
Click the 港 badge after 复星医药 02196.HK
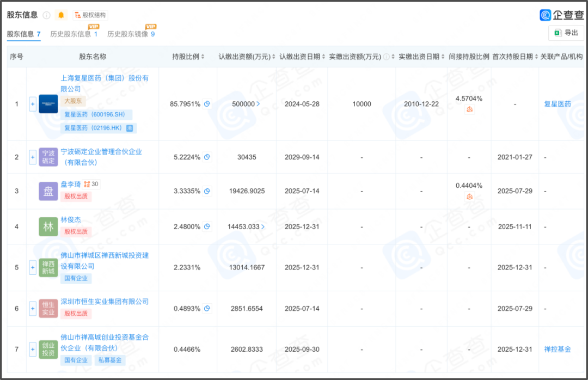pyautogui.click(x=130, y=128)
